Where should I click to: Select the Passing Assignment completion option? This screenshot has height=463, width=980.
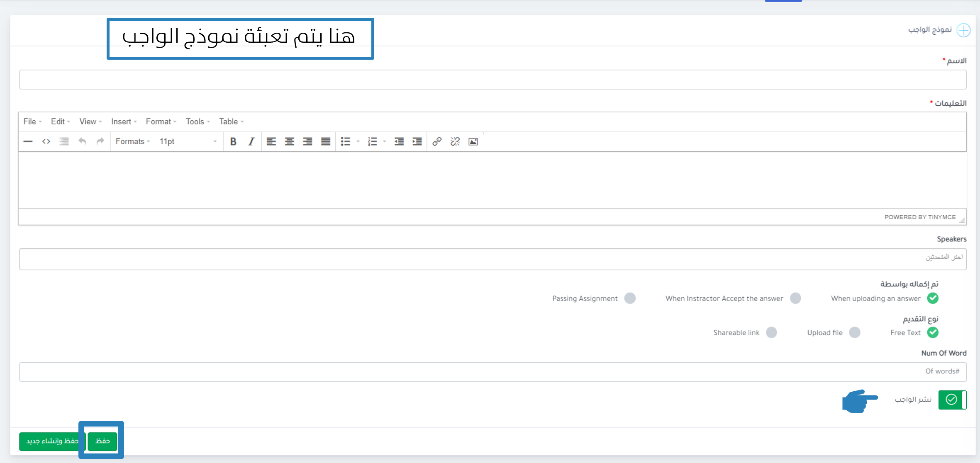coord(630,298)
